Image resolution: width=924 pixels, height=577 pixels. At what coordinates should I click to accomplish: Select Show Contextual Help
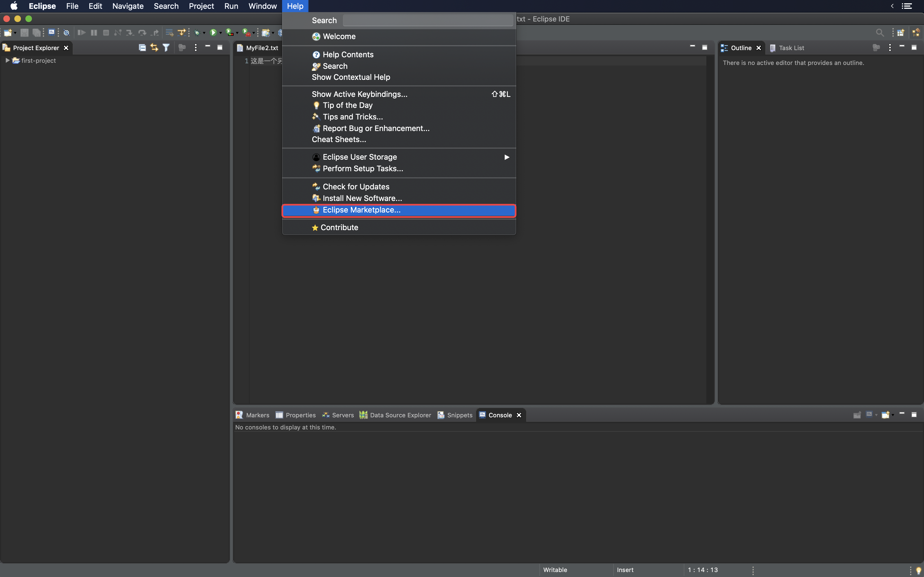click(399, 77)
